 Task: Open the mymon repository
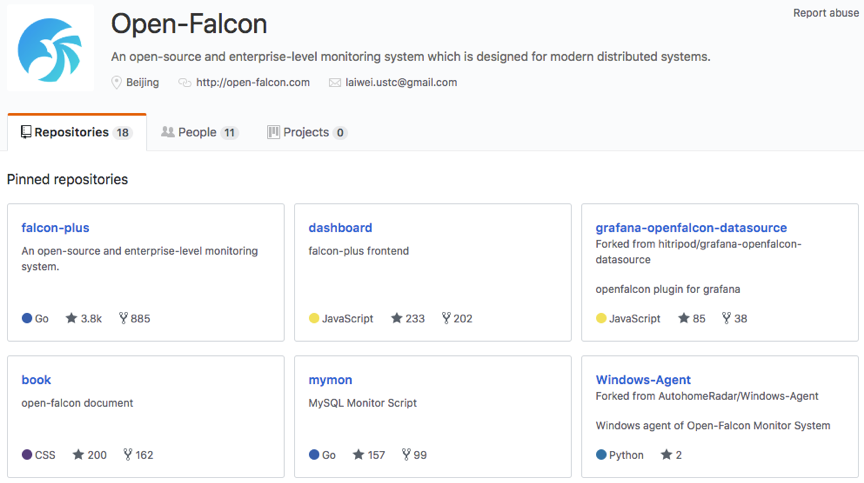(330, 379)
